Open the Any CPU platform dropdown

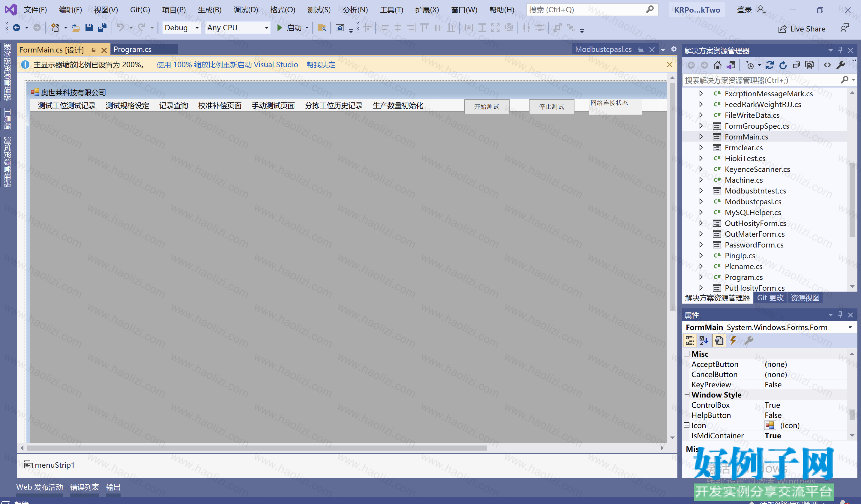coord(266,28)
